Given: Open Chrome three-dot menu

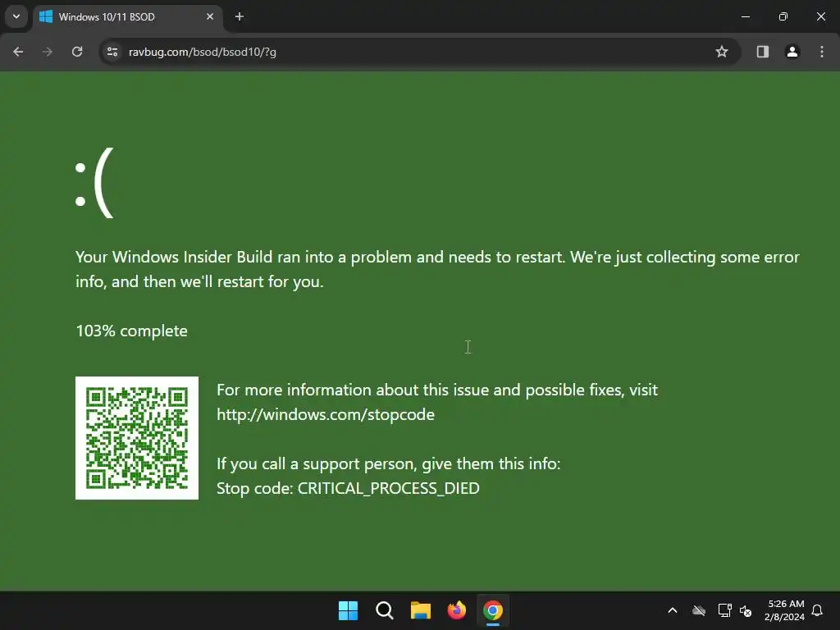Looking at the screenshot, I should [822, 52].
